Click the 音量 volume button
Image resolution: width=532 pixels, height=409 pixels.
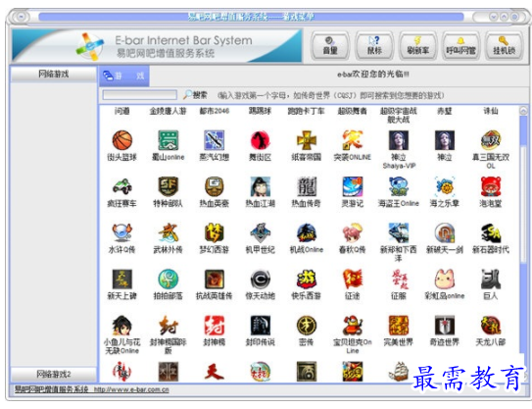330,46
